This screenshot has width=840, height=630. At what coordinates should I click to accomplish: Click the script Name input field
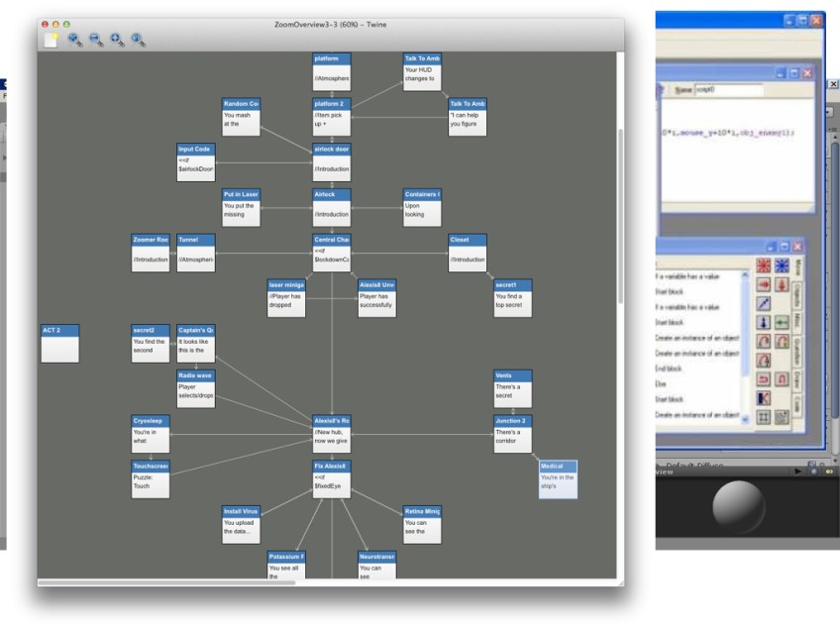(727, 89)
